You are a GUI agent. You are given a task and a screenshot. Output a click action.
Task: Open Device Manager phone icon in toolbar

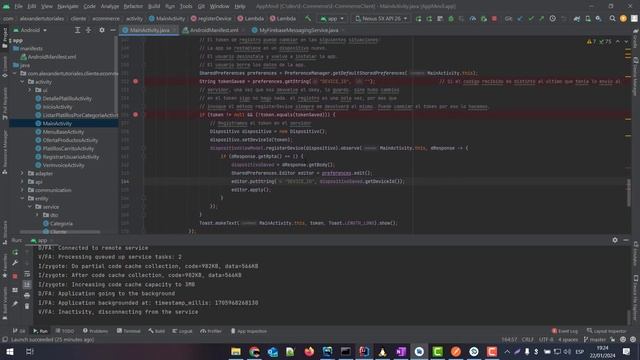point(588,18)
